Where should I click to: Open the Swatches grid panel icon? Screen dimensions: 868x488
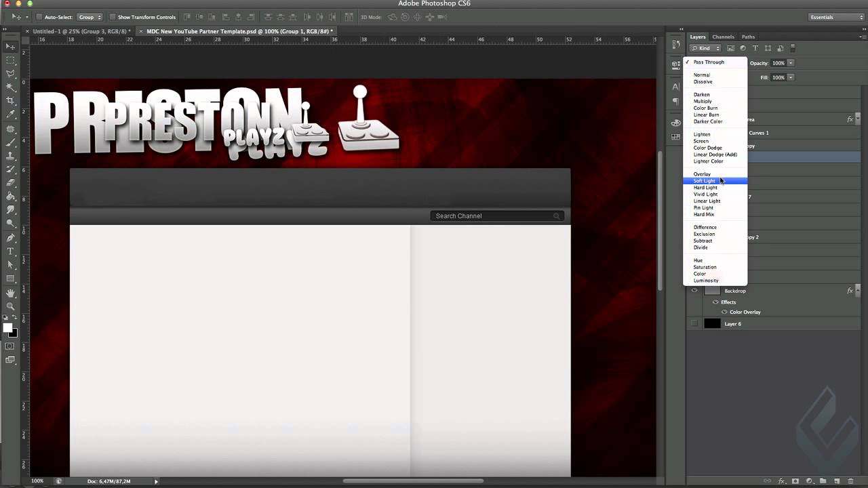coord(675,137)
